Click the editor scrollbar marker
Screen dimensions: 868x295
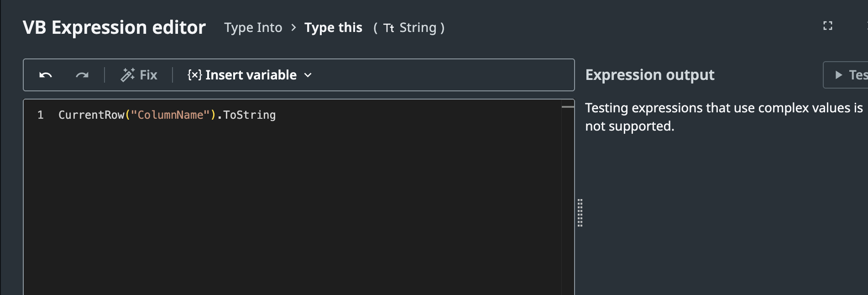568,107
